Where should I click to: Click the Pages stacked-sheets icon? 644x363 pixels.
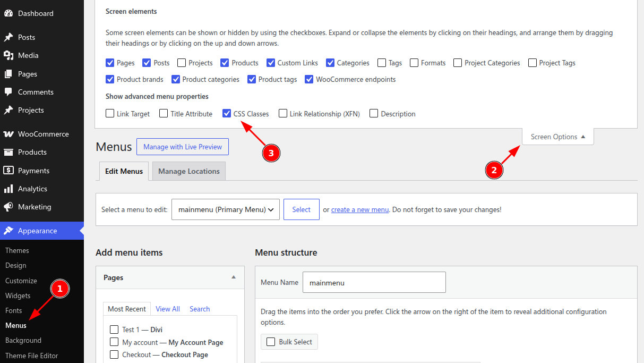click(x=8, y=74)
